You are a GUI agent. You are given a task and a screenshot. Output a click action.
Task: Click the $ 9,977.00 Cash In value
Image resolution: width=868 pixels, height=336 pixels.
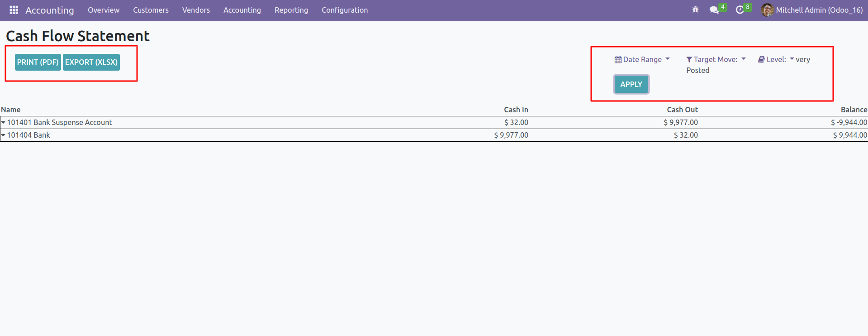[511, 135]
